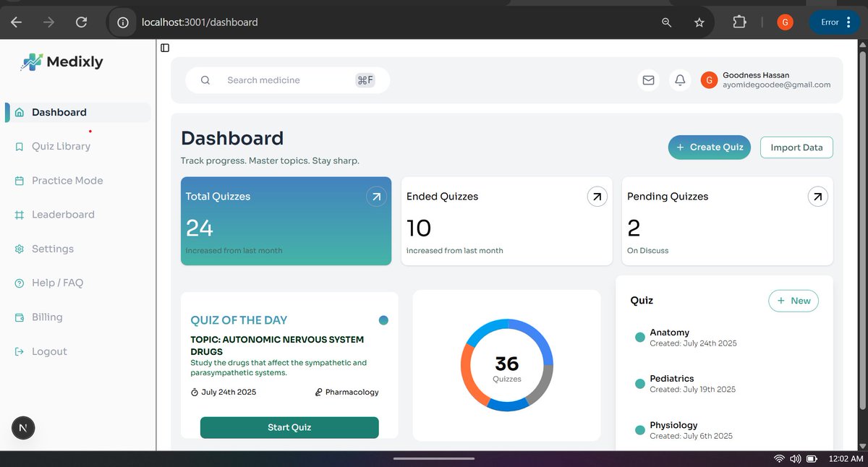
Task: Click the Total Quizzes 24 card
Action: point(286,221)
